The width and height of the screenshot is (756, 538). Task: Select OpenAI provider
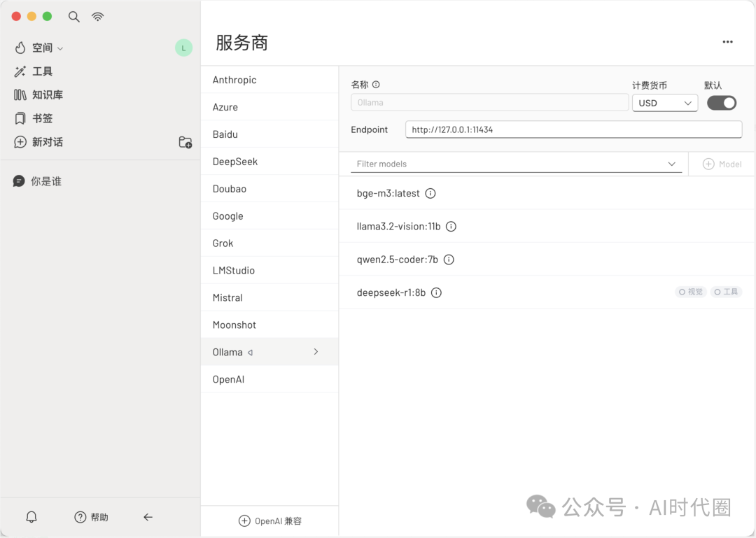point(269,379)
